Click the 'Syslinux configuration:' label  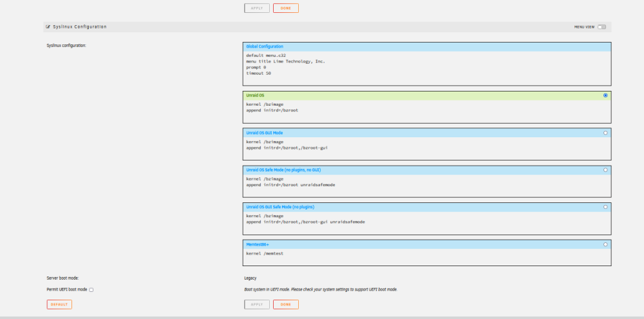pos(66,46)
